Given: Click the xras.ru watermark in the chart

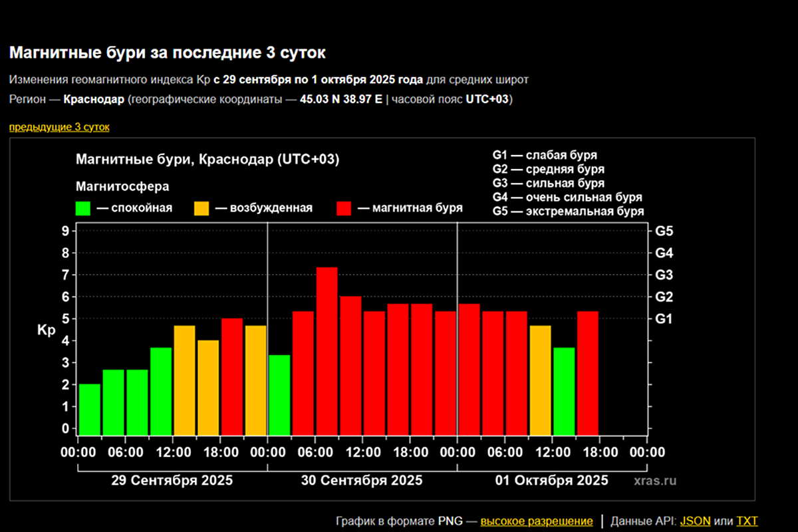Looking at the screenshot, I should pos(654,480).
